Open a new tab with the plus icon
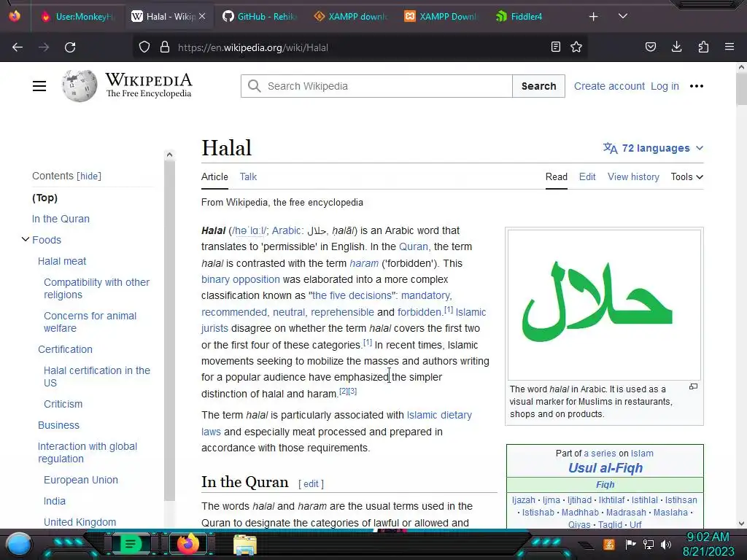Image resolution: width=747 pixels, height=560 pixels. (x=593, y=17)
